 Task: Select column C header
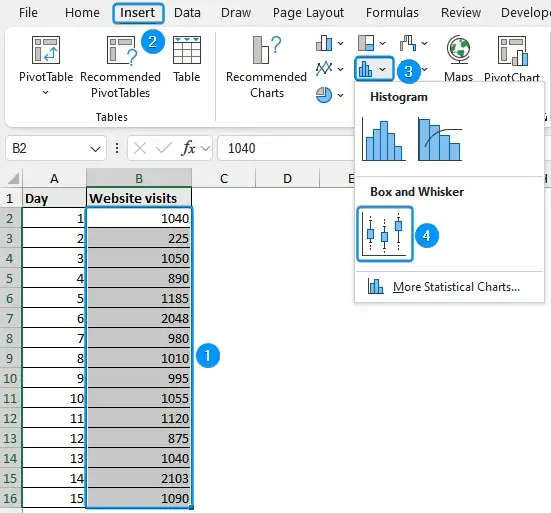[224, 178]
